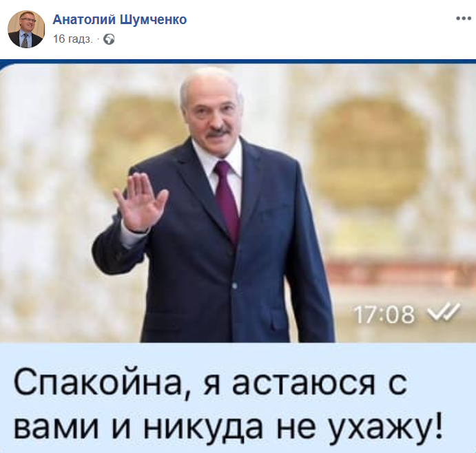Click the purple tie in the photo

click(x=228, y=200)
